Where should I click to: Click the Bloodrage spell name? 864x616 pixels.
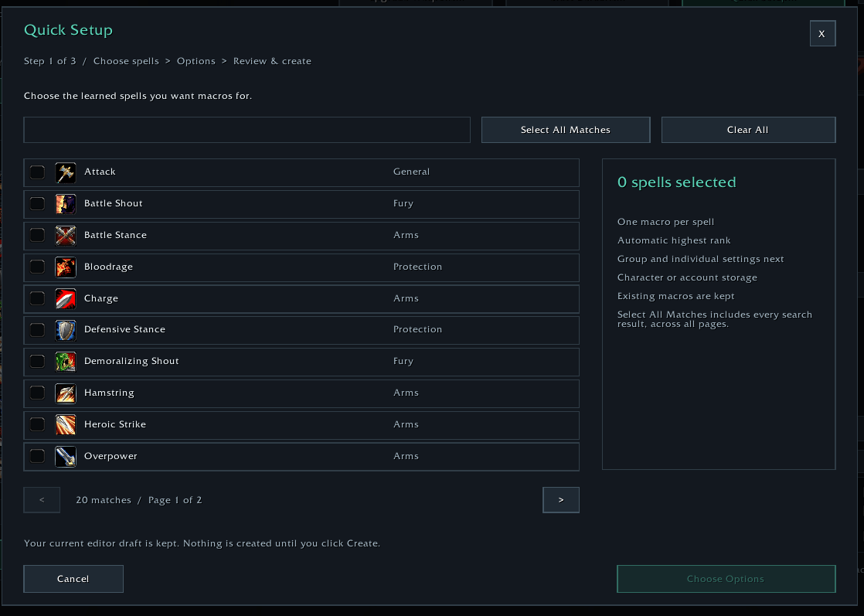[x=108, y=267]
